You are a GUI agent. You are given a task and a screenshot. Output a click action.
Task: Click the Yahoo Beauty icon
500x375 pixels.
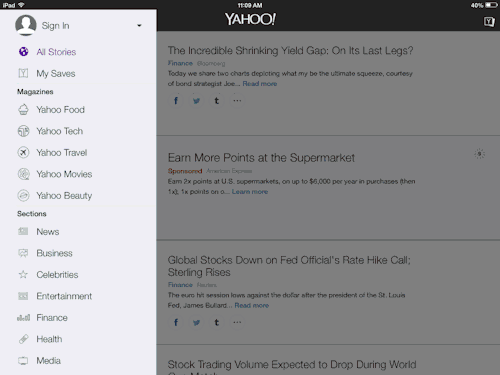23,196
